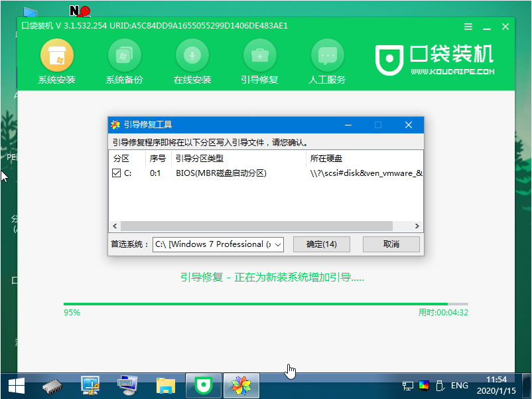Open the boot repair dialog's flower icon
Viewport: 532px width, 399px height.
pos(115,124)
